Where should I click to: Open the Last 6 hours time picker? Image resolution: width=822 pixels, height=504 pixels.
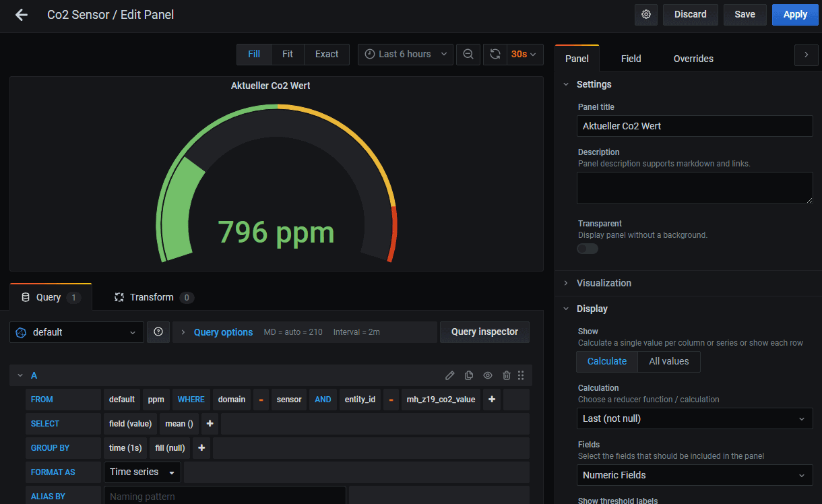click(406, 55)
